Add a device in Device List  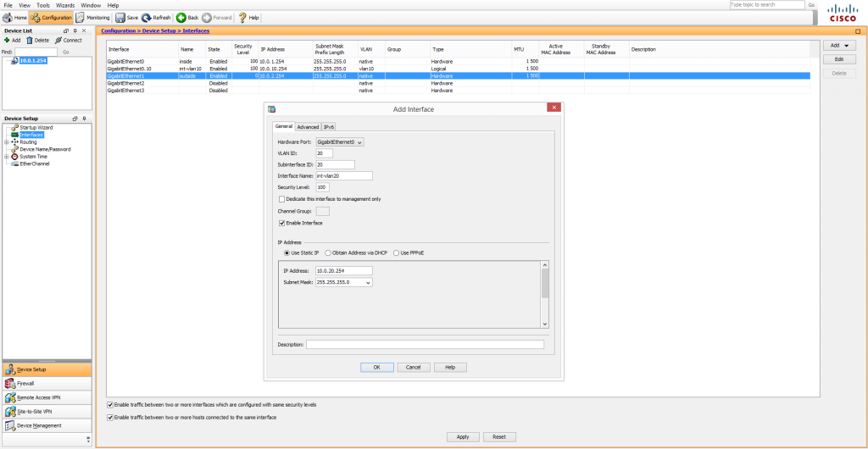(12, 41)
